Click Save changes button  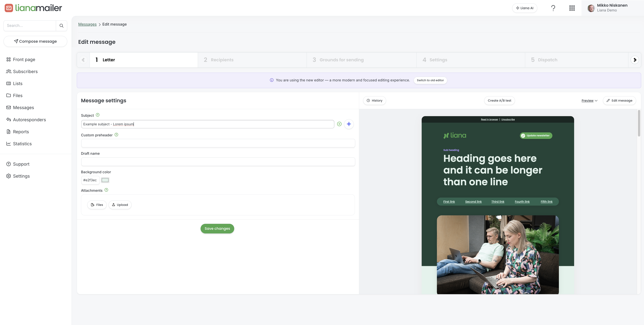(217, 228)
